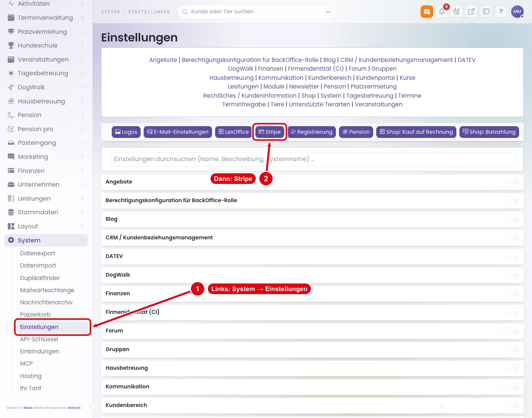
Task: Click the Terminverwaltung sidebar icon
Action: [11, 17]
